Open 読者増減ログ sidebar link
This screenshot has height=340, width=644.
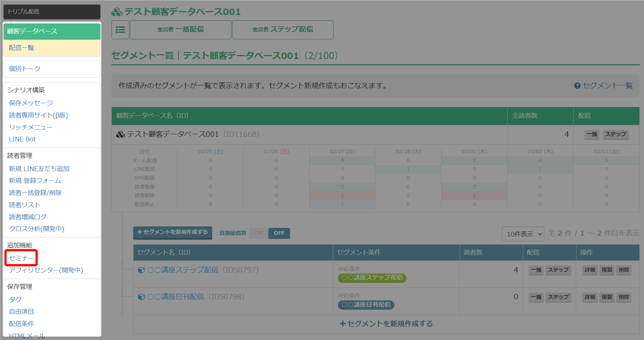click(x=28, y=217)
